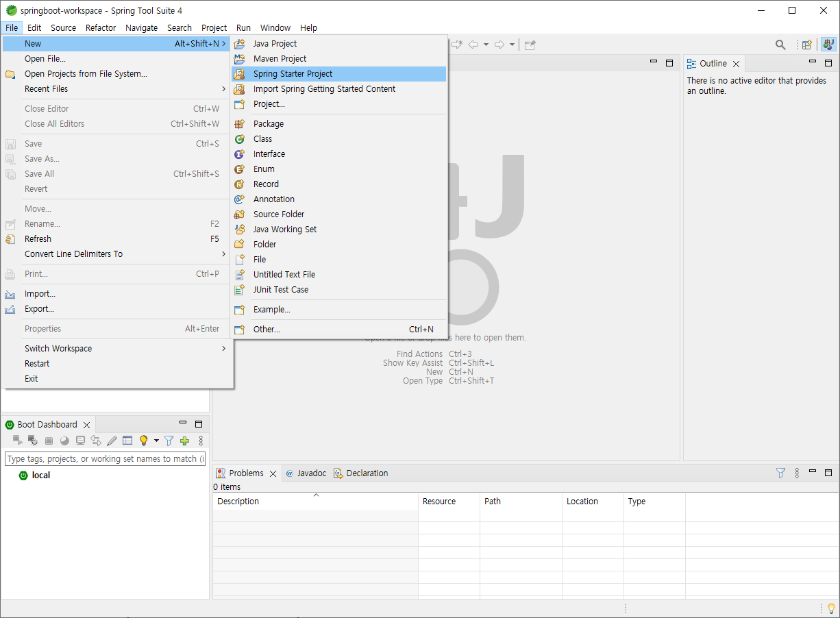Expand the Convert Line Delimiters To submenu
840x618 pixels.
[117, 254]
